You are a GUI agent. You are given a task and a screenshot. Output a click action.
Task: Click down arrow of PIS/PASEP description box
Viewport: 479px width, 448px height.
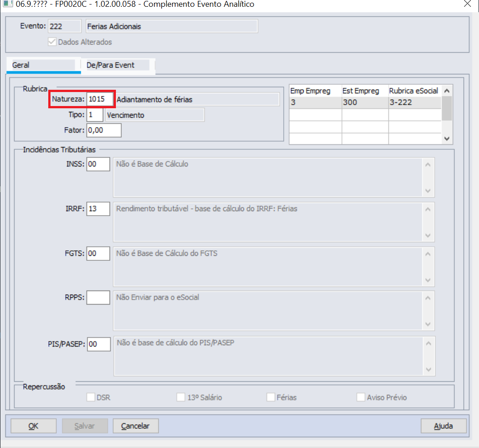(428, 370)
